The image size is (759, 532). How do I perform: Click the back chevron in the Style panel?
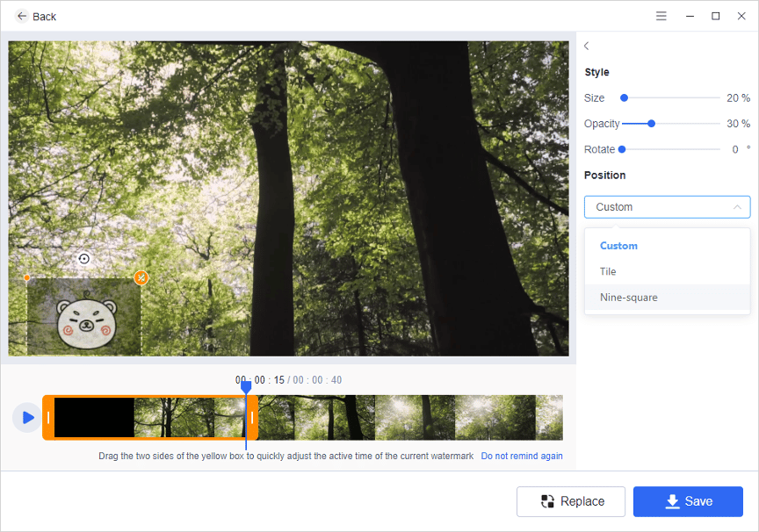click(587, 46)
